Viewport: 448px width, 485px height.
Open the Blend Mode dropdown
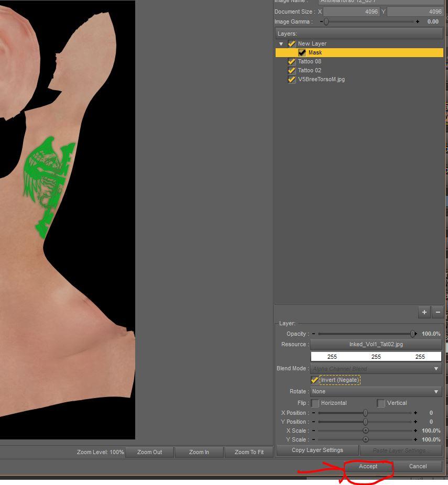coord(376,369)
